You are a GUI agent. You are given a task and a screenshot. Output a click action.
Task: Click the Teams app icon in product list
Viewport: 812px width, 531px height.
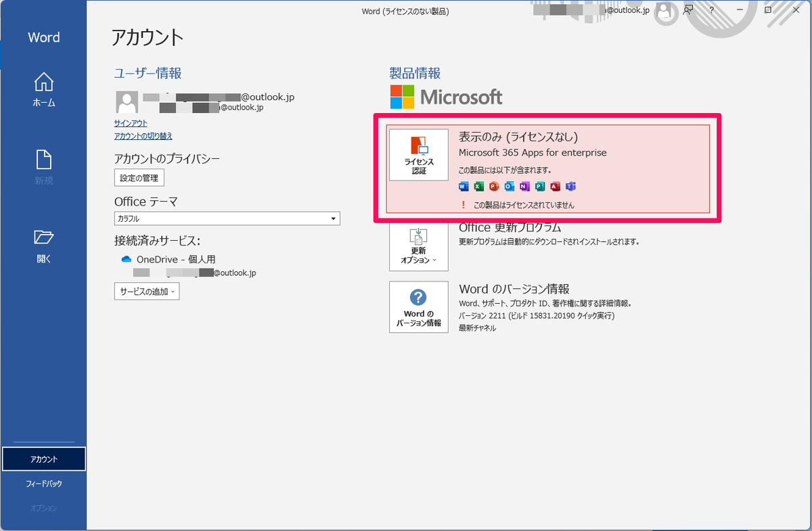(x=570, y=187)
